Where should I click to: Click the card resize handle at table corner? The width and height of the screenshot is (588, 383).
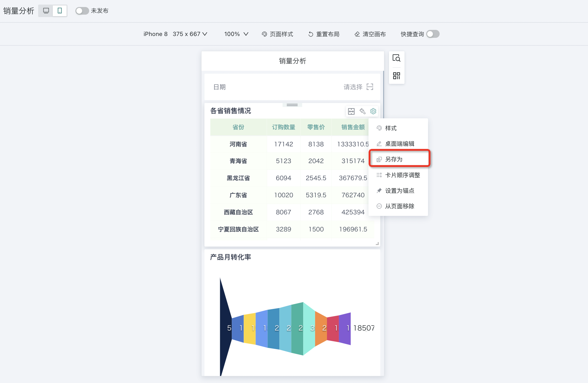tap(377, 244)
